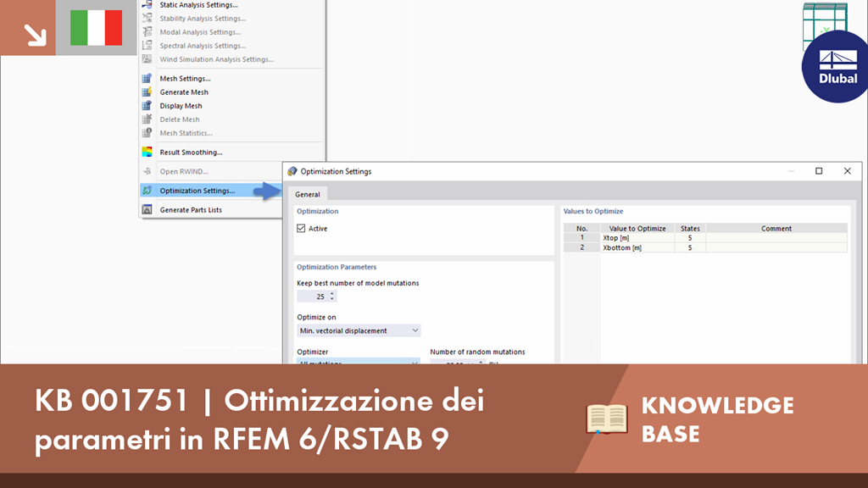Screen dimensions: 868x488
Task: Select Display Mesh menu entry
Action: pos(181,106)
